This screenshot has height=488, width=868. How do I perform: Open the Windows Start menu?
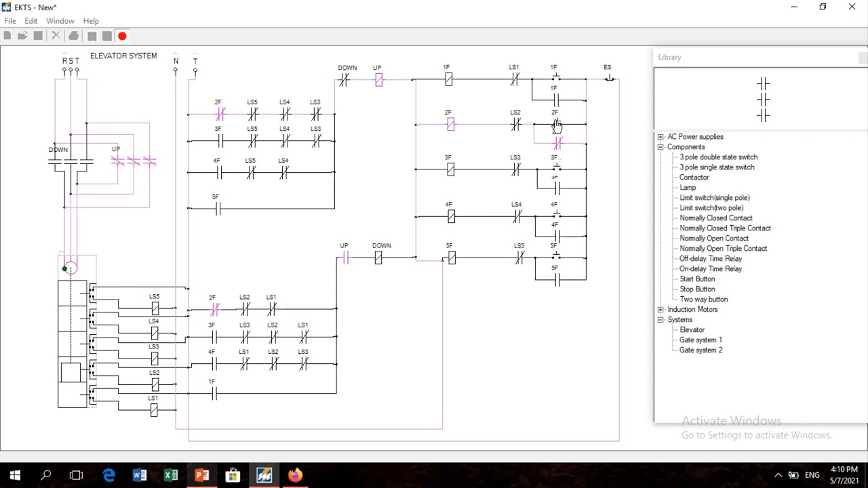[x=15, y=475]
